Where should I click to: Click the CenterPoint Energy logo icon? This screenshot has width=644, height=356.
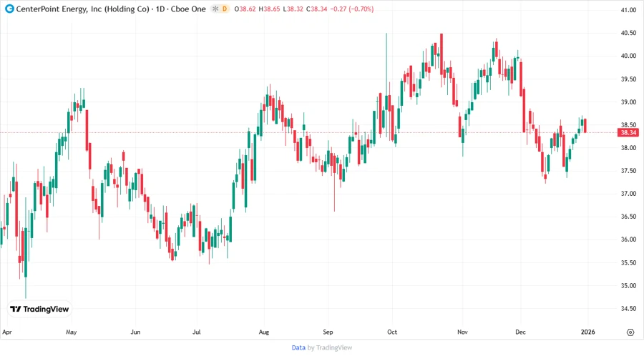coord(9,9)
